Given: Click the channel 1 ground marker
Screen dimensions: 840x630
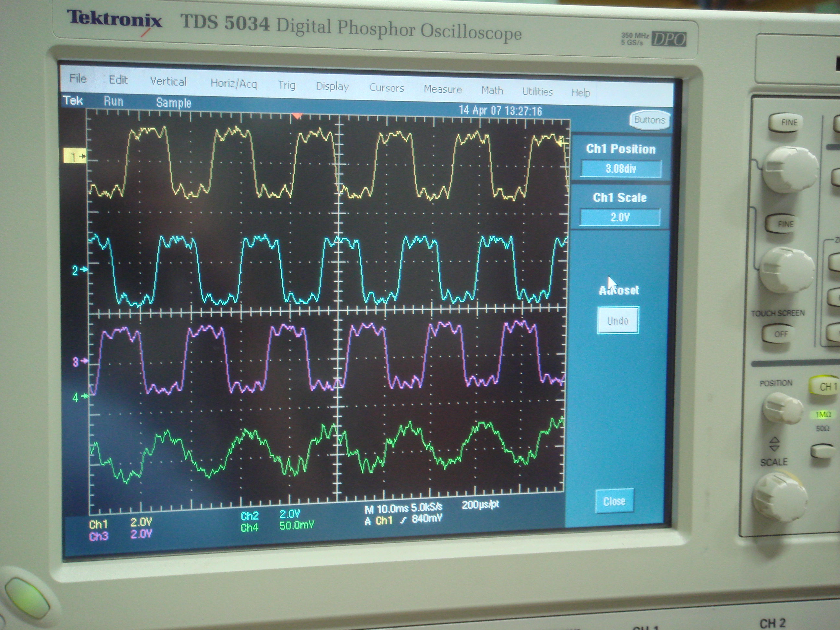Looking at the screenshot, I should 75,157.
